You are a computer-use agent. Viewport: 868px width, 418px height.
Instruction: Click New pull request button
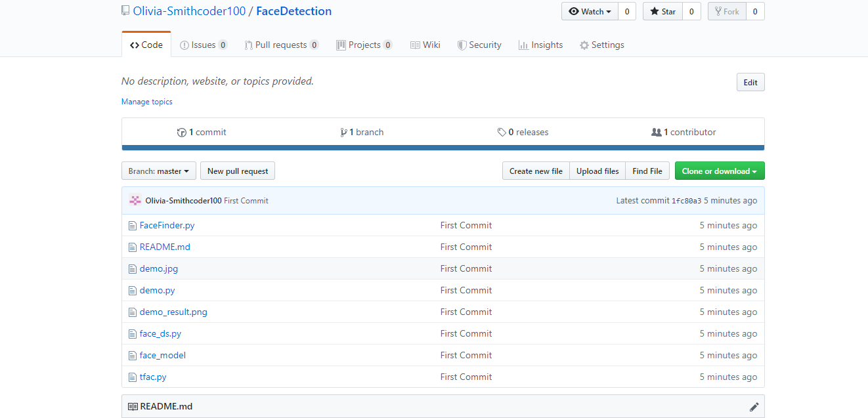tap(238, 171)
